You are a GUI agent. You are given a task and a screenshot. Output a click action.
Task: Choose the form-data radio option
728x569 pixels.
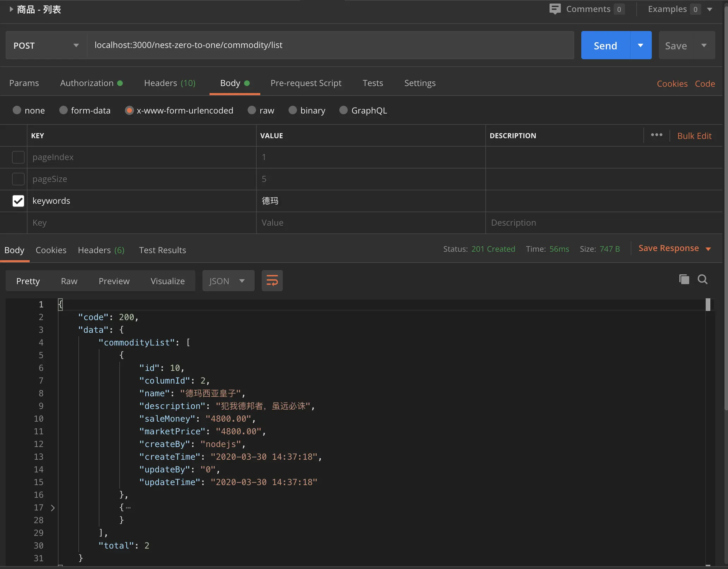coord(63,110)
